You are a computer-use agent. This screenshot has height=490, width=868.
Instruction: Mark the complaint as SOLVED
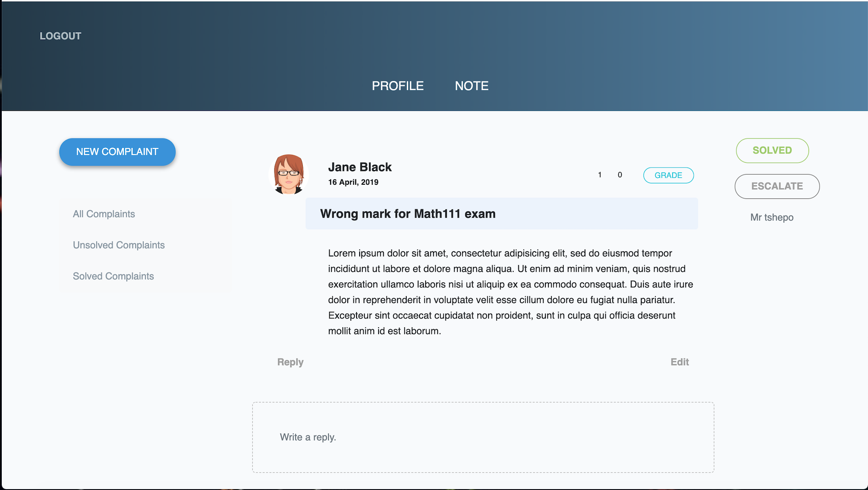772,150
